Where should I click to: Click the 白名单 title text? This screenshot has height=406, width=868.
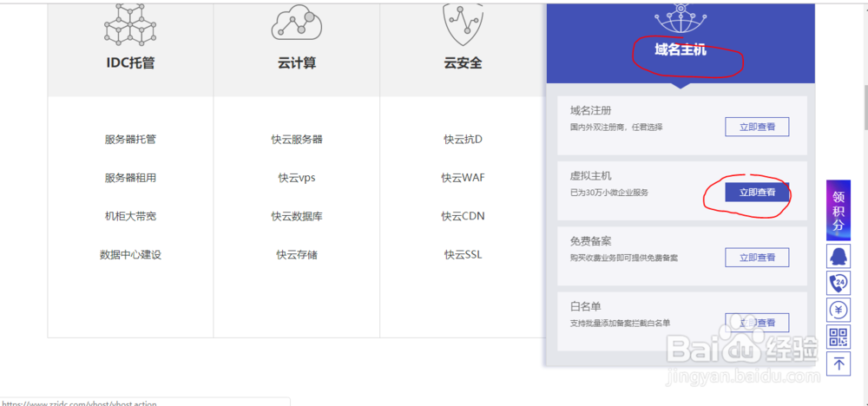[586, 306]
